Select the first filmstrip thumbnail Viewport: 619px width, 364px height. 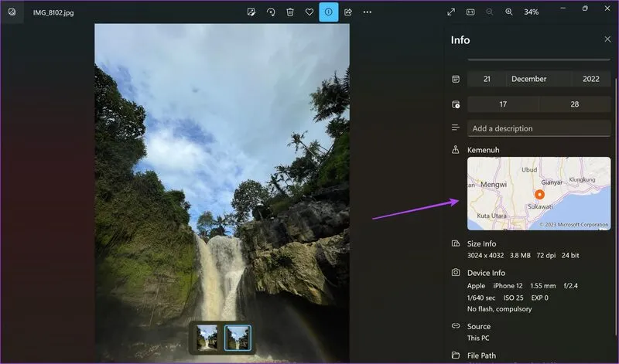coord(207,338)
